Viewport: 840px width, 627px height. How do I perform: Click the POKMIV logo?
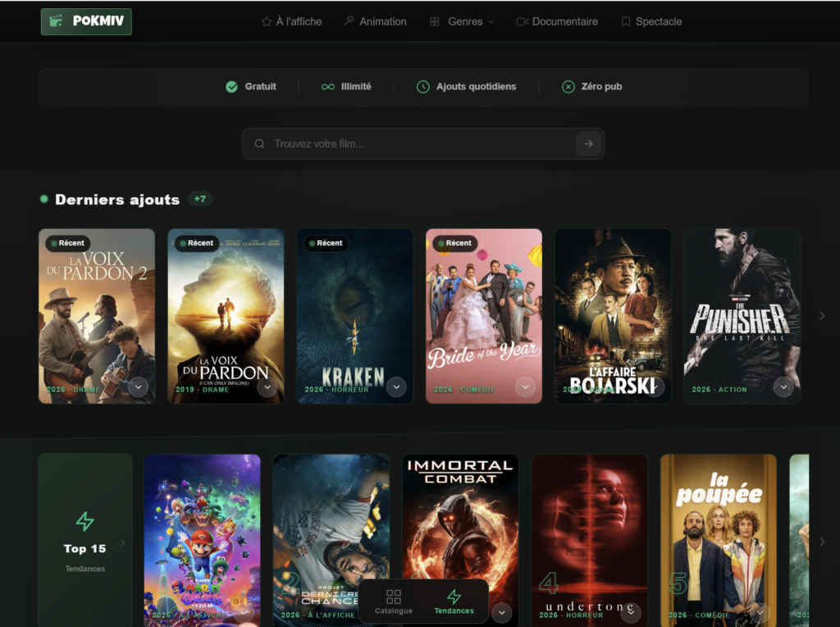pyautogui.click(x=86, y=21)
